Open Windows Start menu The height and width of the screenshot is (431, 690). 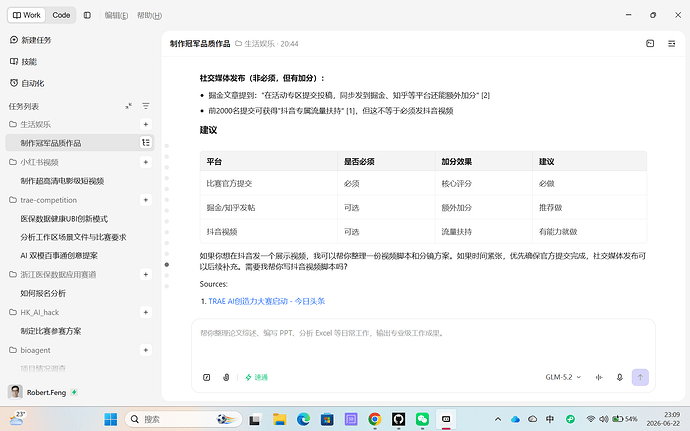tap(111, 419)
